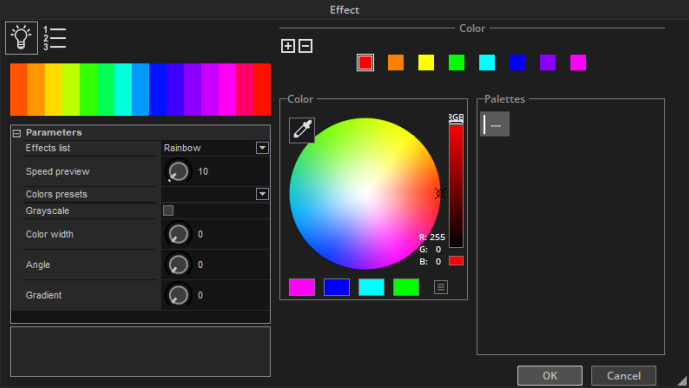The width and height of the screenshot is (689, 388).
Task: Select the dashed palette thumbnail in Palettes
Action: point(495,124)
